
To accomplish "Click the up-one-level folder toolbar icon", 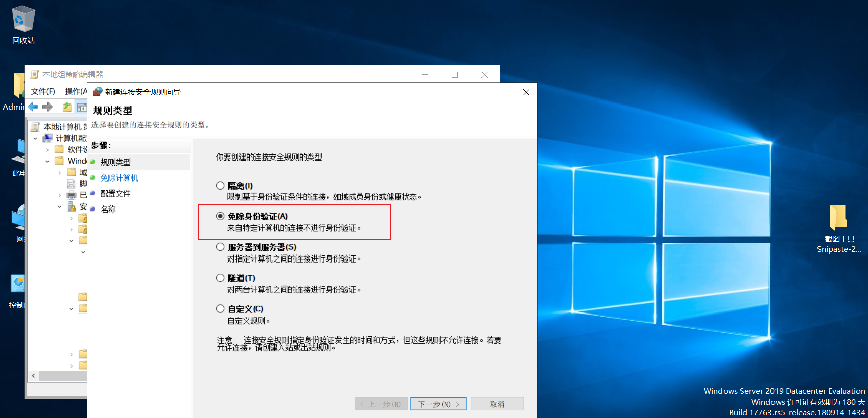I will 67,107.
